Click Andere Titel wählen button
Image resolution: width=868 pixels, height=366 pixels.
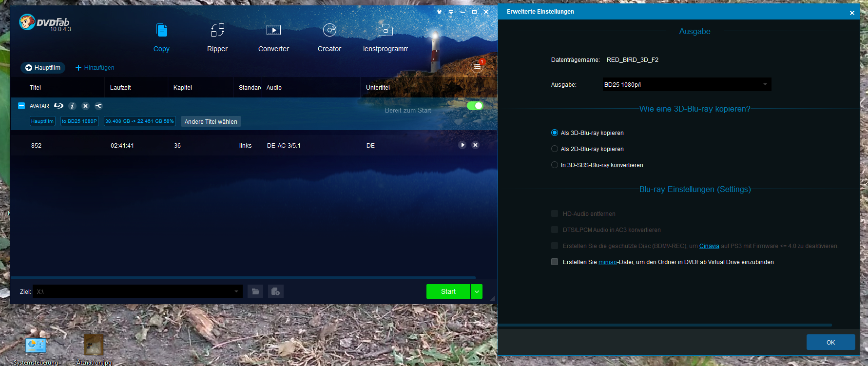[211, 121]
